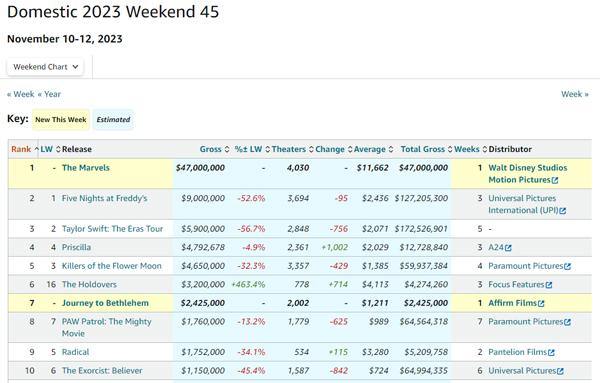Sort by %± LW column header
Image resolution: width=600 pixels, height=383 pixels.
[x=252, y=149]
